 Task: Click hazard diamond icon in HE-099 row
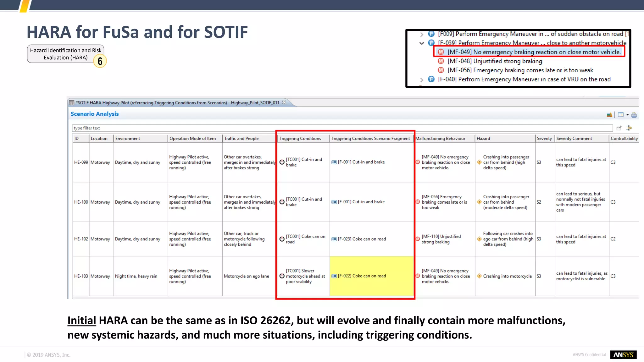(479, 162)
